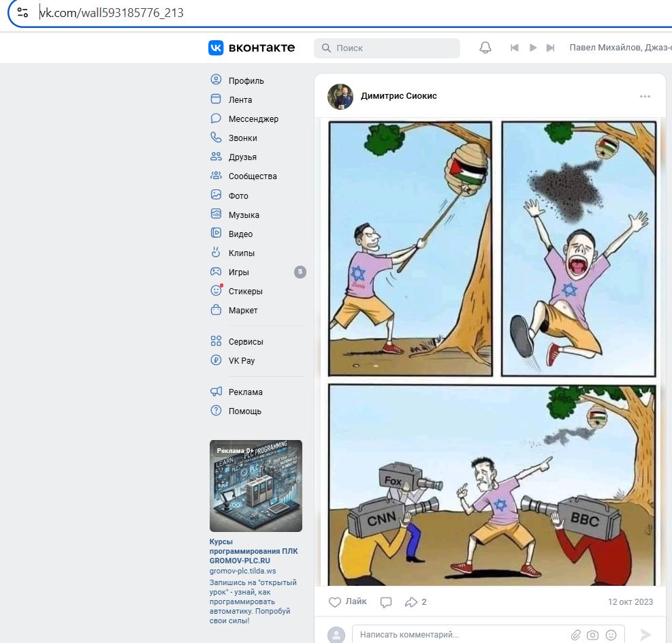Attach a file to the comment
The image size is (672, 643).
point(575,635)
